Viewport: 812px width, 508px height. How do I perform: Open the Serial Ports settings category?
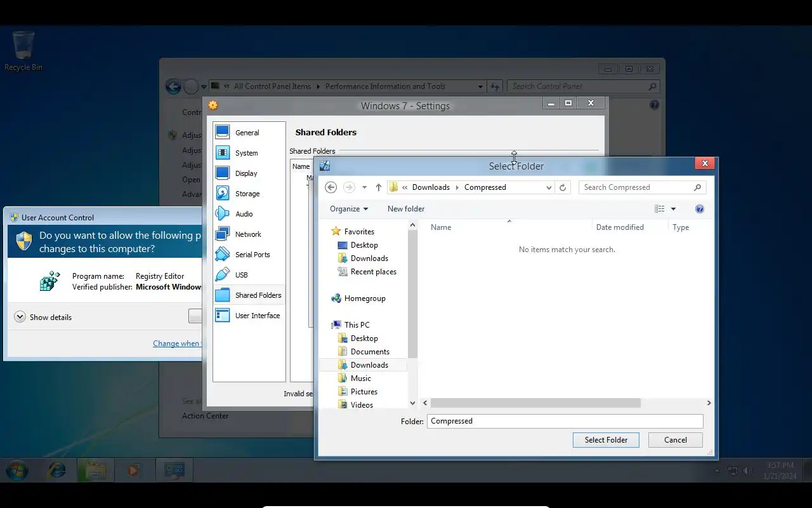coord(249,255)
